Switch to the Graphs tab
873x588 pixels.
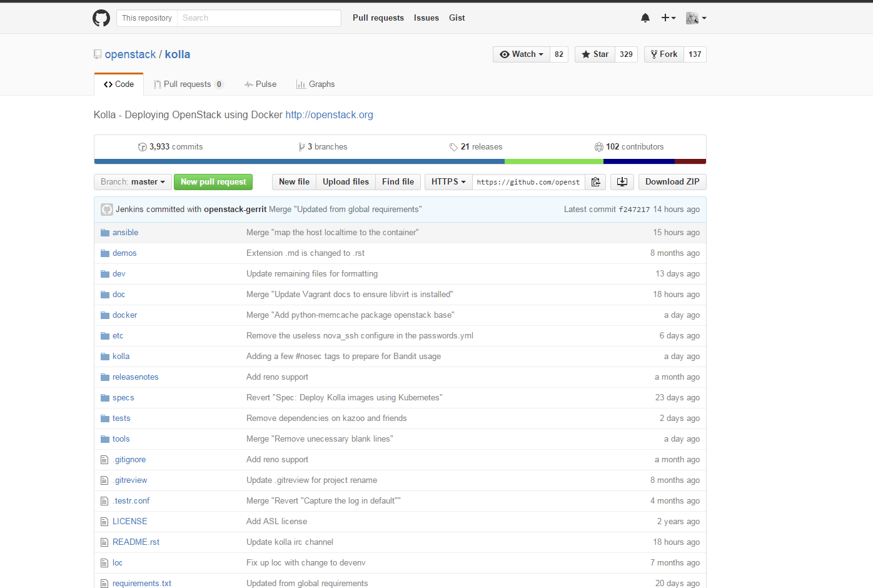point(315,84)
